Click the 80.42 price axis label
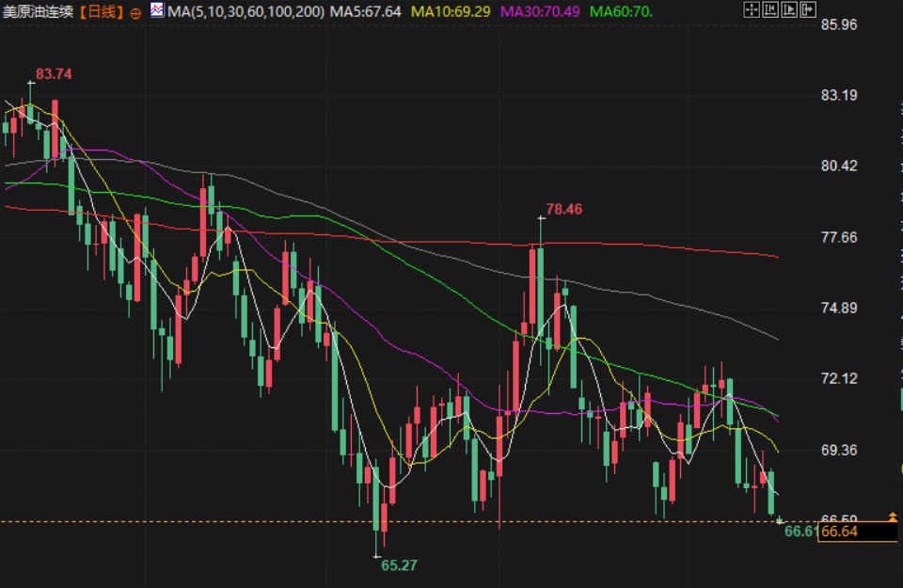 pyautogui.click(x=838, y=166)
